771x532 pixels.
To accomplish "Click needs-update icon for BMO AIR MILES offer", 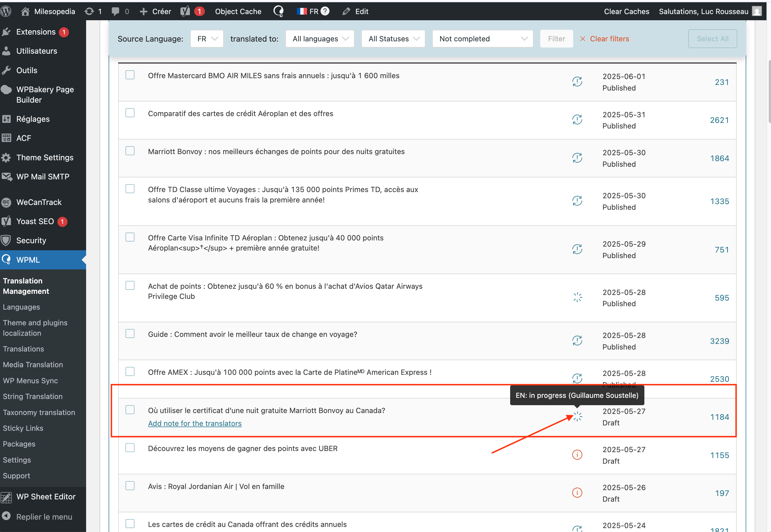I will 577,82.
